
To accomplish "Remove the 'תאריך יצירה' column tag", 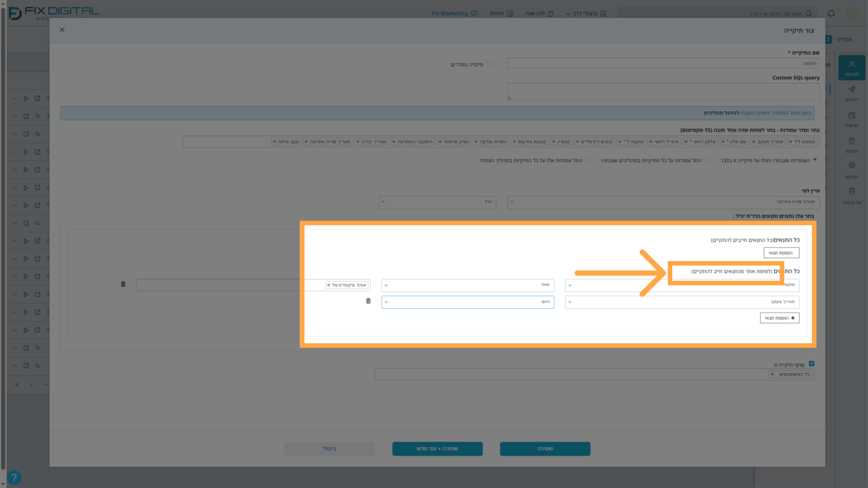I will click(x=358, y=142).
